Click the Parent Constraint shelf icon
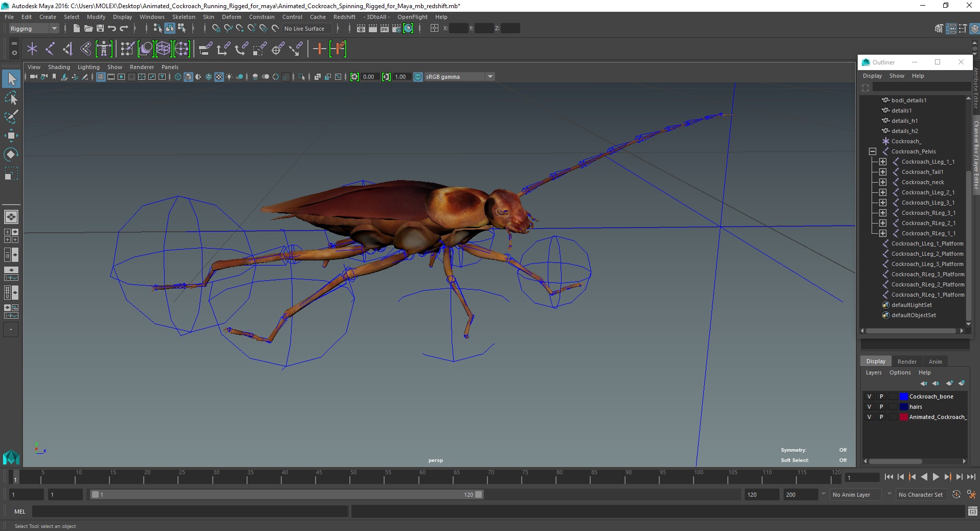Screen dimensions: 980x531 pos(205,49)
